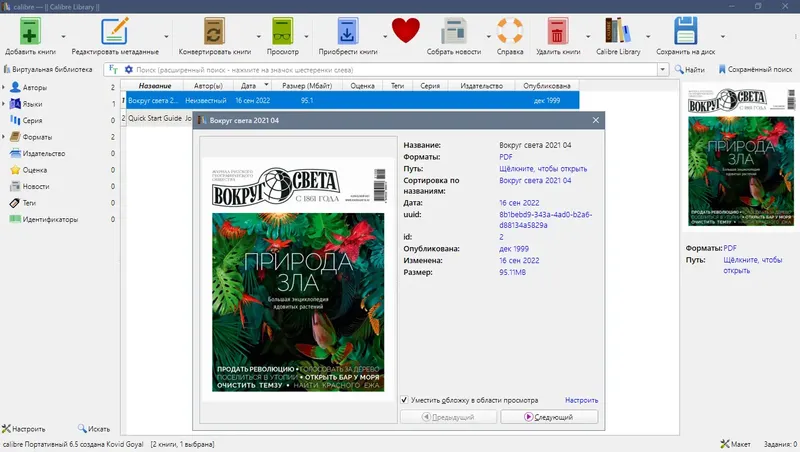800x452 pixels.
Task: Click дек 1999 published link in dialog
Action: (x=514, y=248)
